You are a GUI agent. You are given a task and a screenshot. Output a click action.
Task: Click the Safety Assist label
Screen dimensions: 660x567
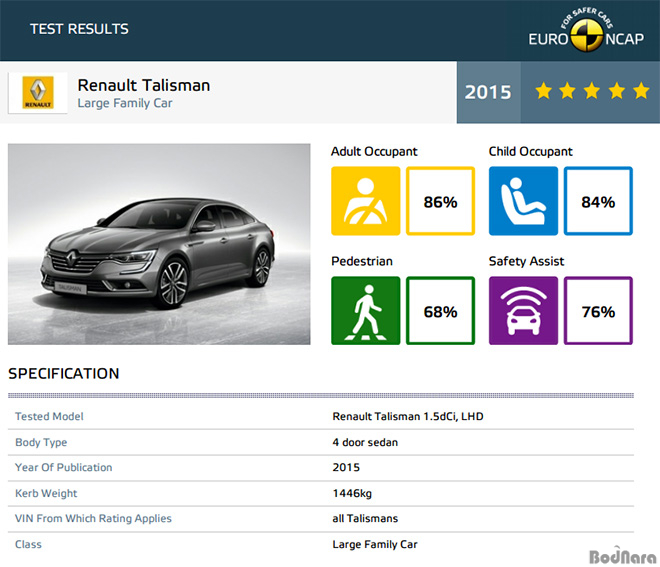tap(526, 261)
